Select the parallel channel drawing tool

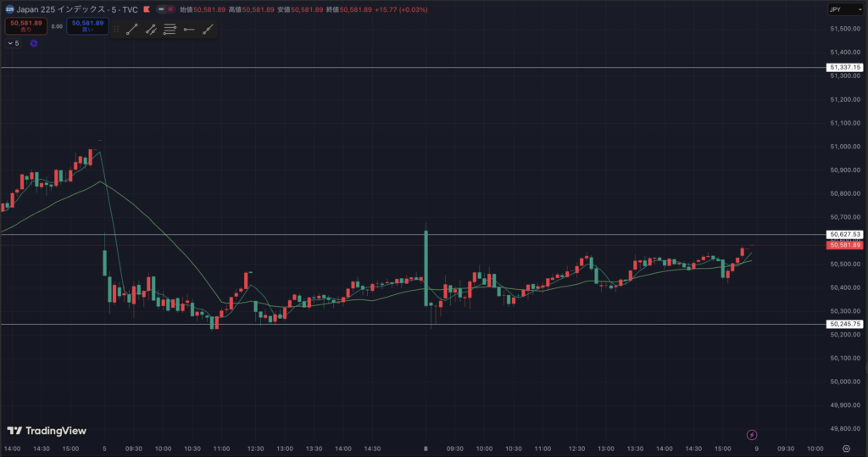[x=151, y=29]
